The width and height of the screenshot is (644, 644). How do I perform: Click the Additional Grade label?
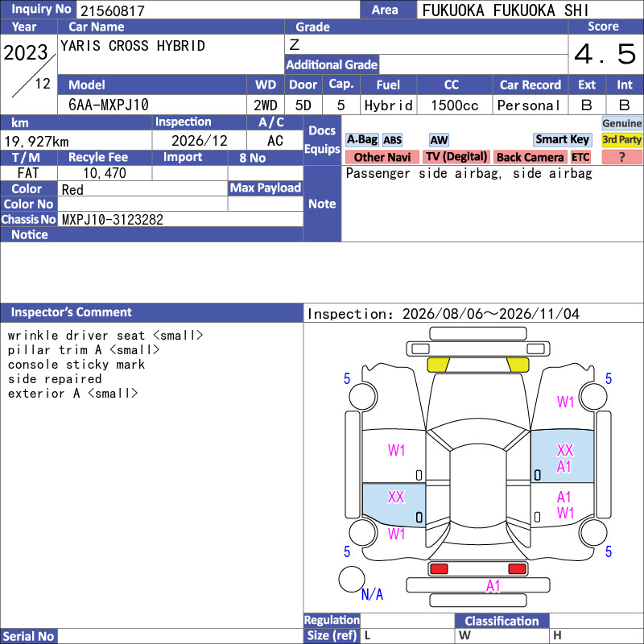coord(332,64)
